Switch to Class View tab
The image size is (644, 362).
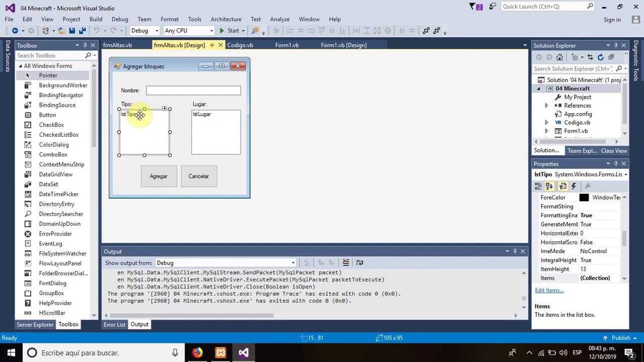point(614,151)
